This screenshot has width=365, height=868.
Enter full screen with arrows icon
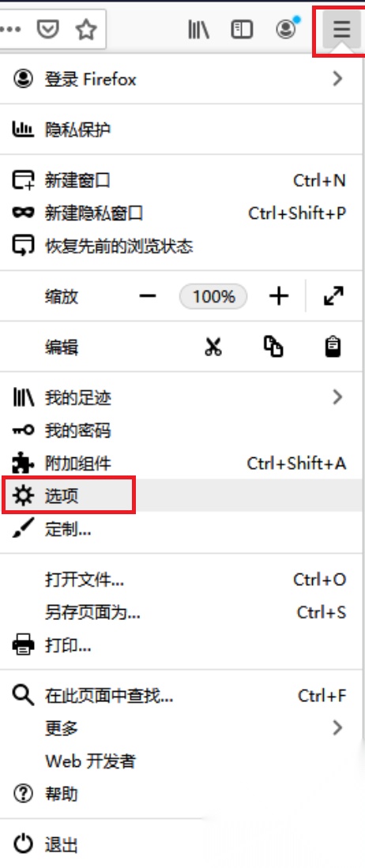[x=333, y=296]
